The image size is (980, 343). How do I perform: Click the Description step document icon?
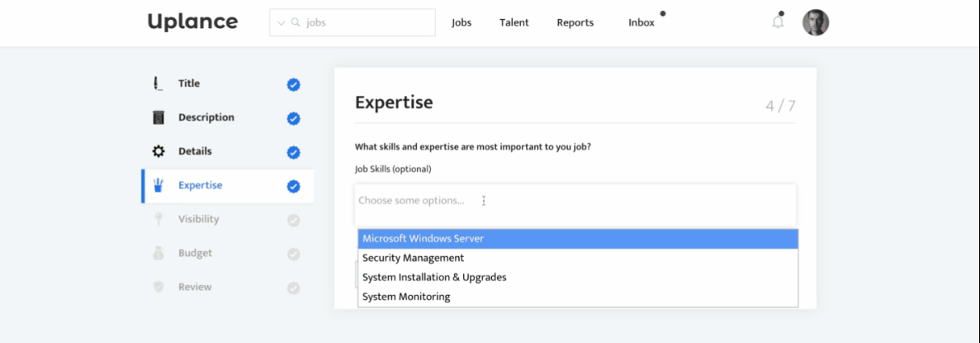click(x=159, y=117)
